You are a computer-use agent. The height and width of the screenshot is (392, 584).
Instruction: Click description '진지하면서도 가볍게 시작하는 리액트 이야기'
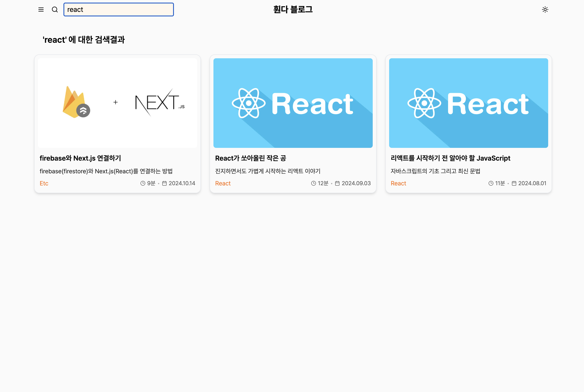tap(268, 171)
